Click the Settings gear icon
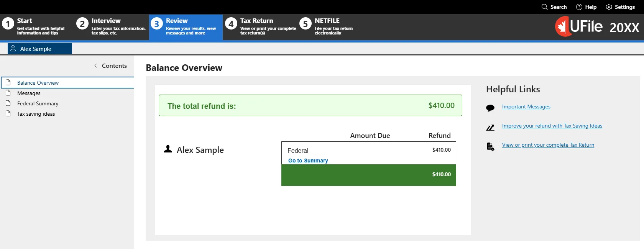This screenshot has height=249, width=644. 609,7
